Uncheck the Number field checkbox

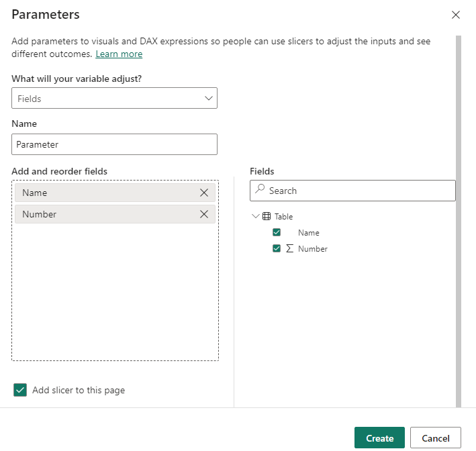click(277, 248)
